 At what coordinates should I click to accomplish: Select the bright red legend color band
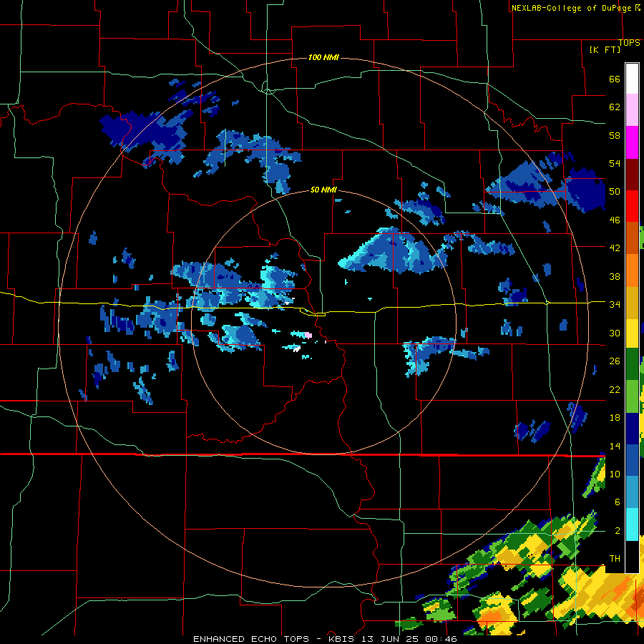point(632,206)
